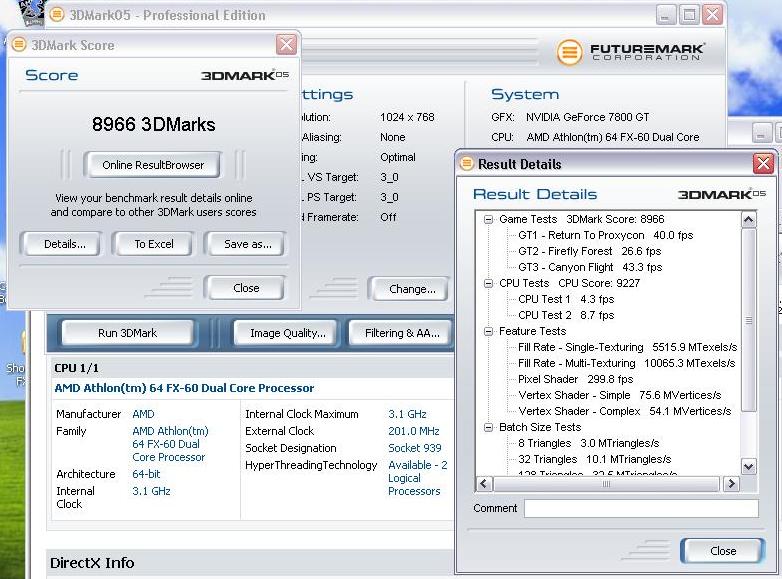This screenshot has width=782, height=579.
Task: Click the horizontal scroll left arrow
Action: 484,483
